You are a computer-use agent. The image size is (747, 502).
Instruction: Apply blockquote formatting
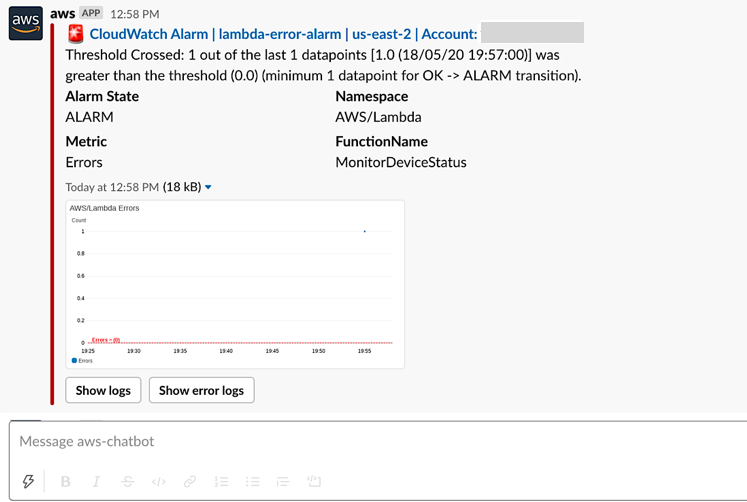point(283,482)
